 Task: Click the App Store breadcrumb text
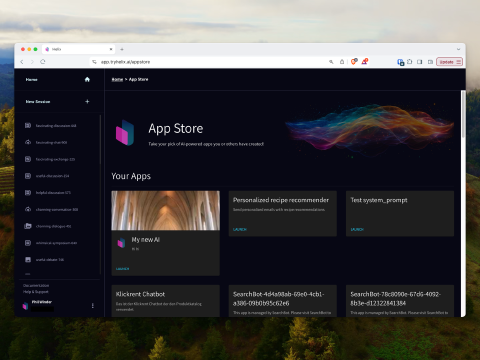coord(139,79)
